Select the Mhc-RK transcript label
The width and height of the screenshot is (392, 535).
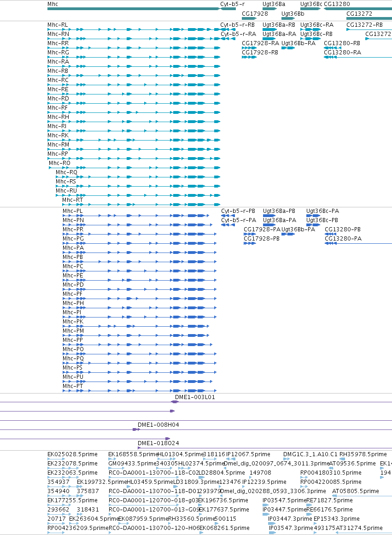(58, 135)
